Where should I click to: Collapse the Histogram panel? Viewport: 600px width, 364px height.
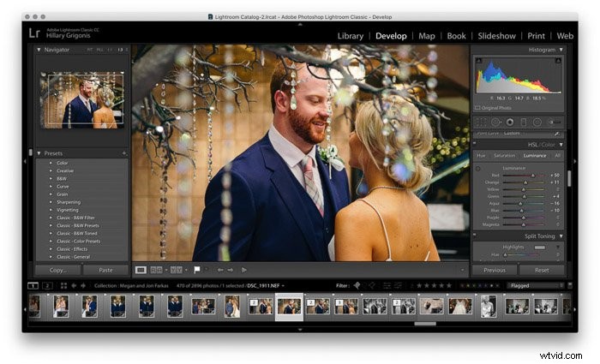[561, 50]
